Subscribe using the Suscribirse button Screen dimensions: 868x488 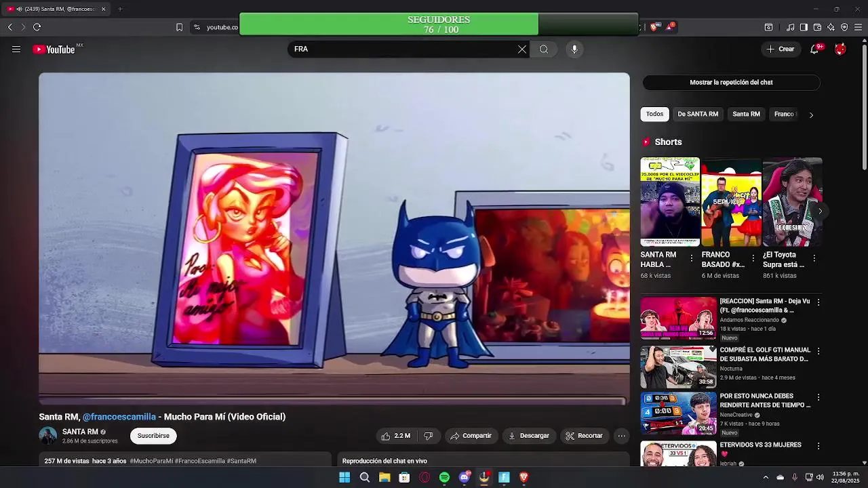click(x=153, y=436)
